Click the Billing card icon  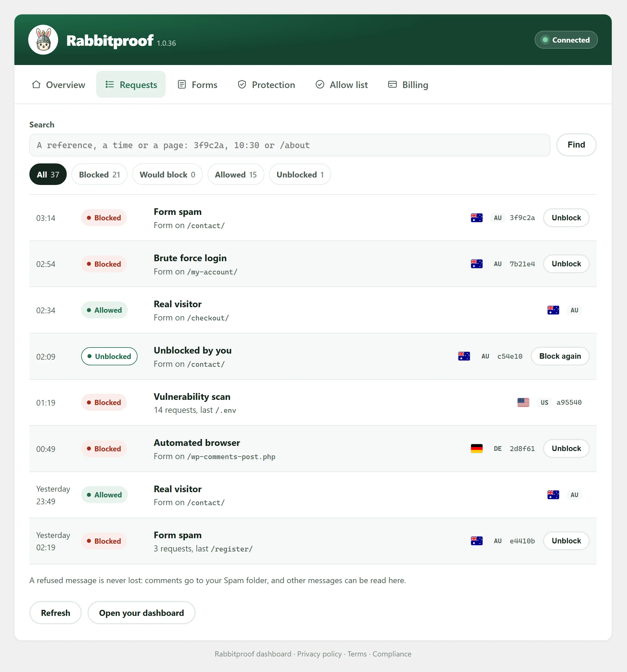(392, 85)
